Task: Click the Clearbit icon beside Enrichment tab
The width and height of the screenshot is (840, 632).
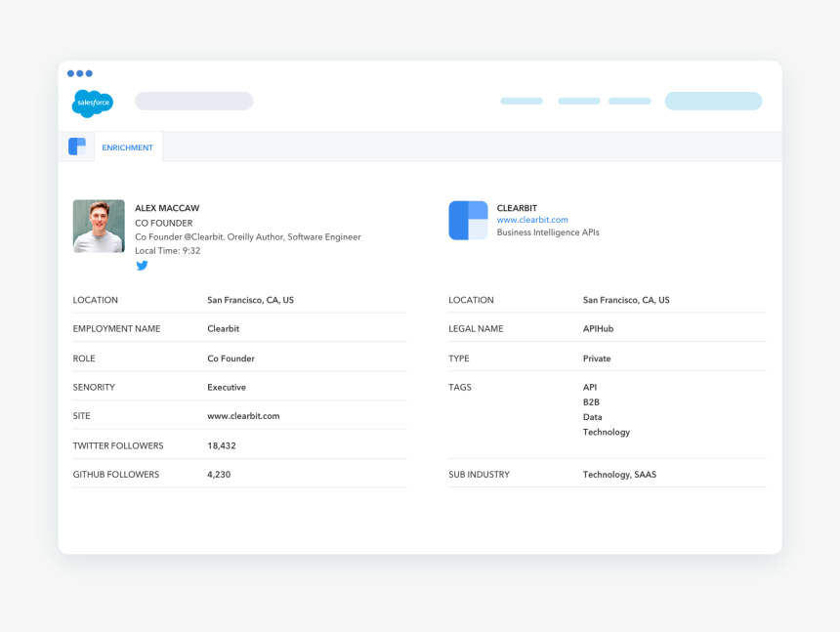Action: pyautogui.click(x=77, y=147)
